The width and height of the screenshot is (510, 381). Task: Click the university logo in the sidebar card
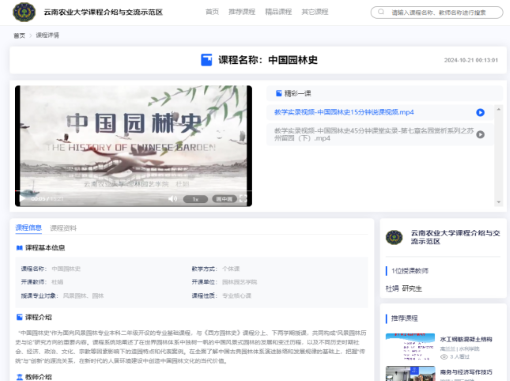(x=394, y=237)
